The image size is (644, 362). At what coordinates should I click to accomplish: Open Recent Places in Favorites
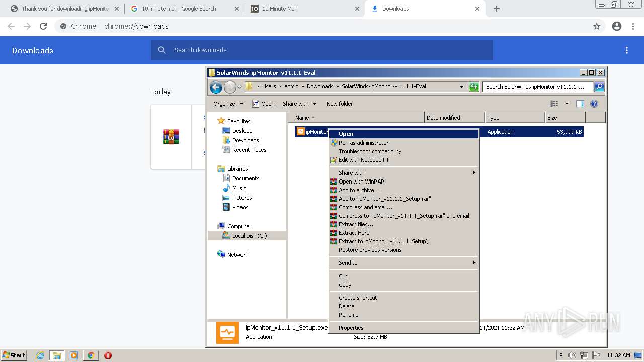(x=249, y=150)
